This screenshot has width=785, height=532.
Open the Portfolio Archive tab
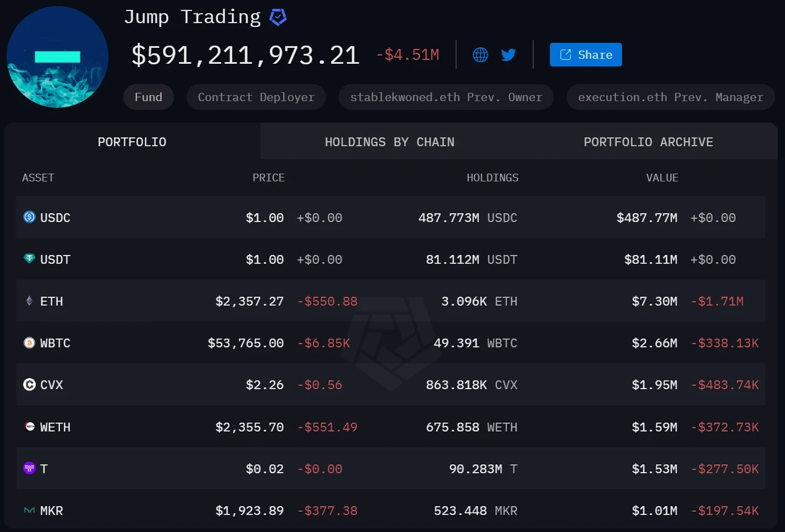pyautogui.click(x=648, y=142)
